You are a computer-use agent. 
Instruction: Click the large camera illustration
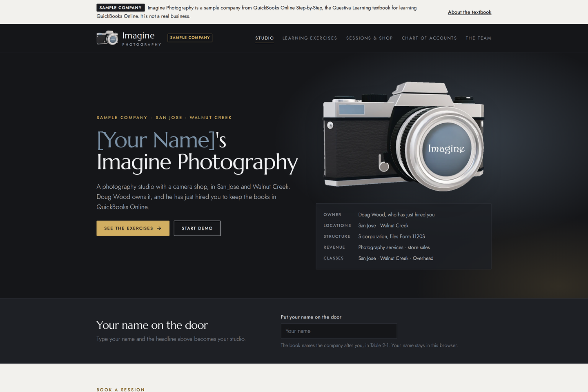click(404, 136)
